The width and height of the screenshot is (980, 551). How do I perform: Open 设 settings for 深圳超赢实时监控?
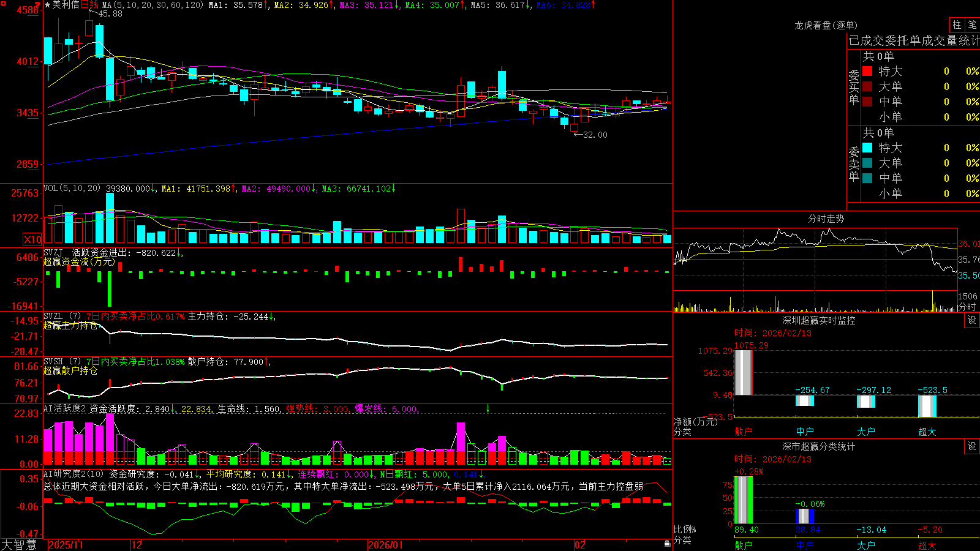pyautogui.click(x=972, y=320)
